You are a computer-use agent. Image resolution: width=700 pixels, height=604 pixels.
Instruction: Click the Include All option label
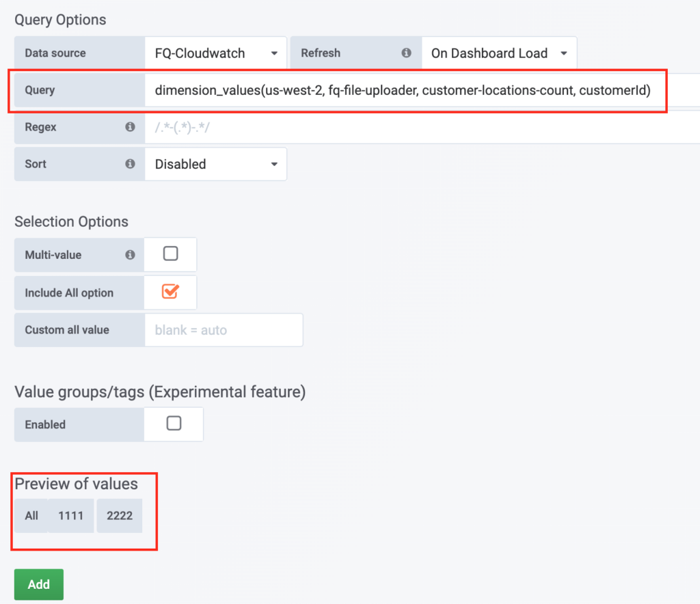click(69, 293)
